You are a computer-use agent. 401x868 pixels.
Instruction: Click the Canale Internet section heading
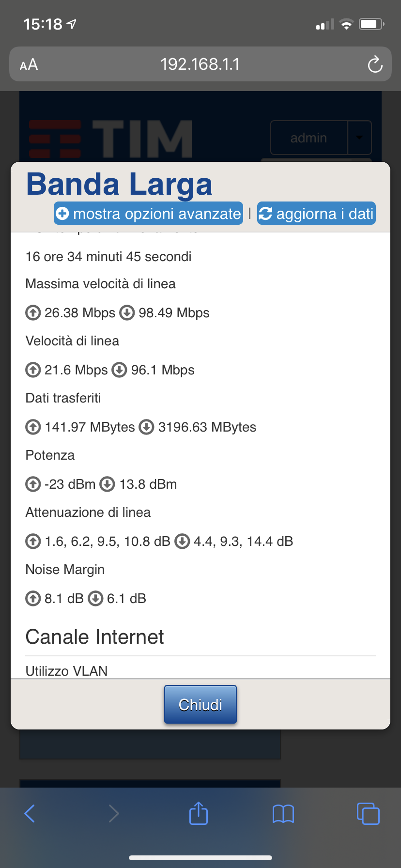[x=95, y=637]
